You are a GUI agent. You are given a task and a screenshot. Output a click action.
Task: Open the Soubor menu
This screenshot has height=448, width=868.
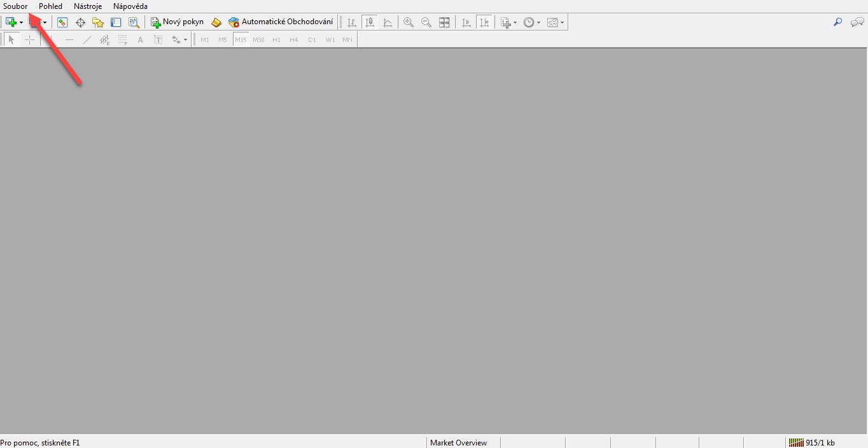click(x=15, y=6)
